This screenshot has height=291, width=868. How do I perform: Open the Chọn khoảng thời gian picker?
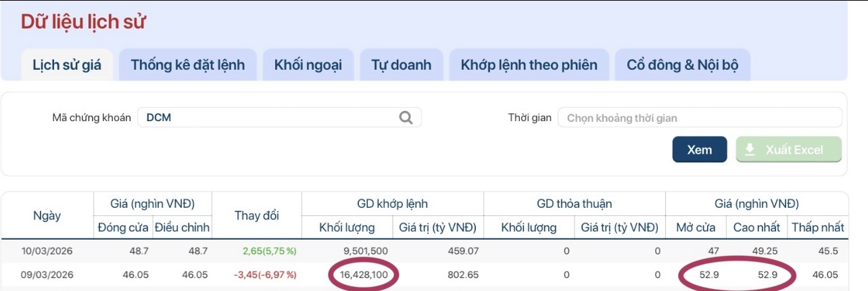(700, 118)
